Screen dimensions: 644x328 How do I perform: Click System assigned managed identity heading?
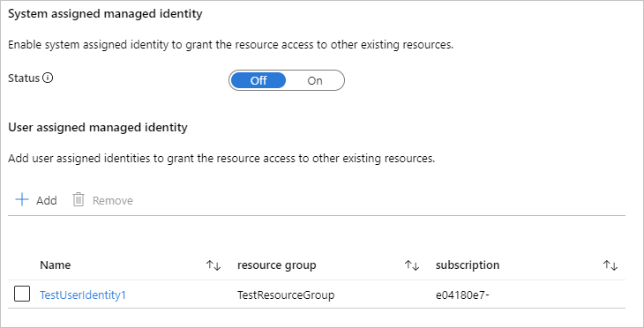pyautogui.click(x=105, y=14)
